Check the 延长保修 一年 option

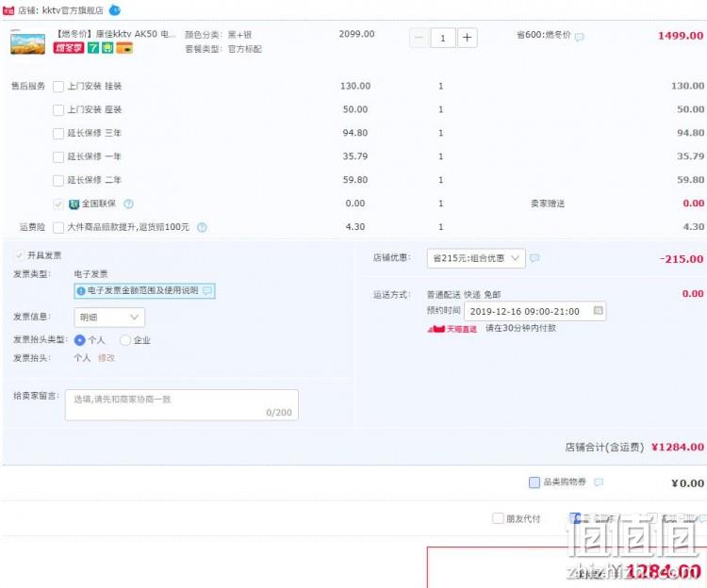coord(58,156)
